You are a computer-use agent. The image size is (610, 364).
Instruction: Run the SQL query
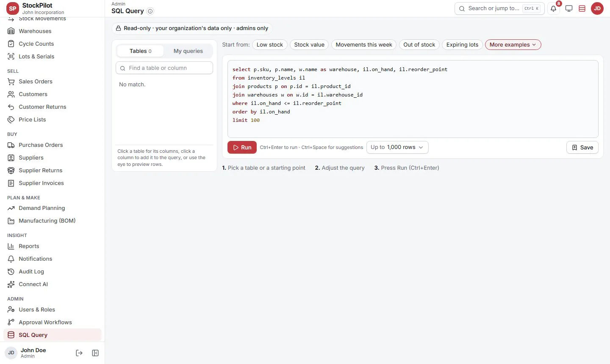[x=242, y=147]
